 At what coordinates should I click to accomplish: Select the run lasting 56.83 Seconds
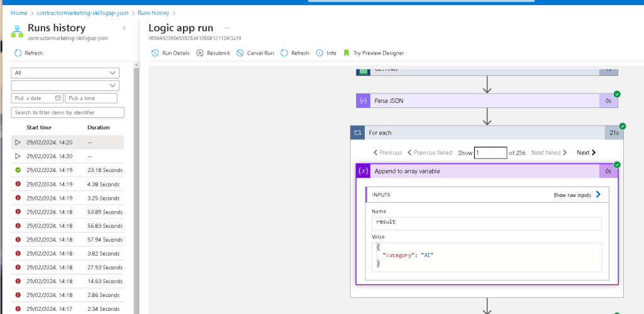coord(67,226)
